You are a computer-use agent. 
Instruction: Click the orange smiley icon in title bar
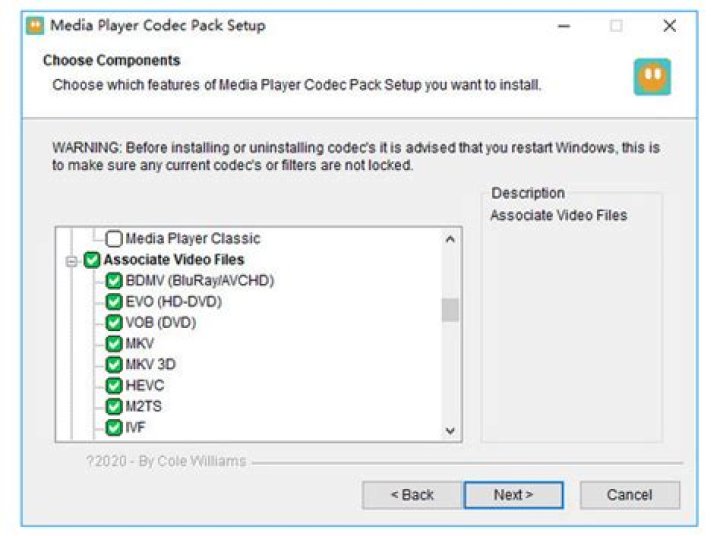(35, 26)
